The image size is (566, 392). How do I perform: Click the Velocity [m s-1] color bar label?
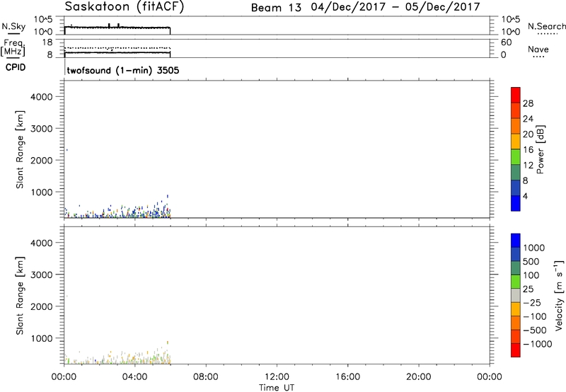coord(559,295)
